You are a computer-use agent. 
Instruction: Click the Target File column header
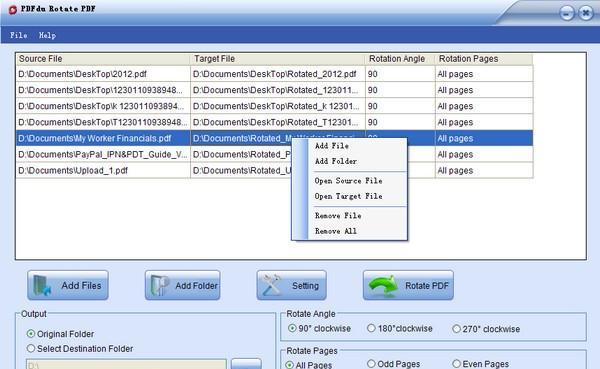[x=277, y=59]
